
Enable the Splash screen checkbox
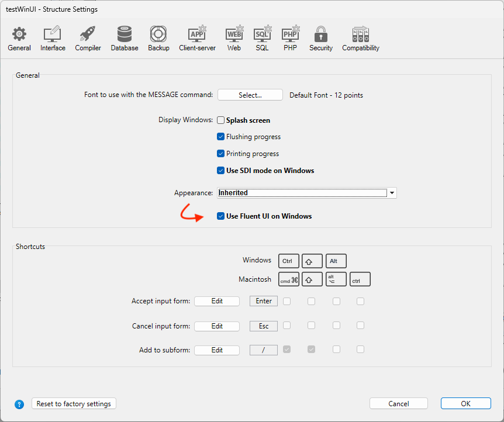click(x=221, y=120)
